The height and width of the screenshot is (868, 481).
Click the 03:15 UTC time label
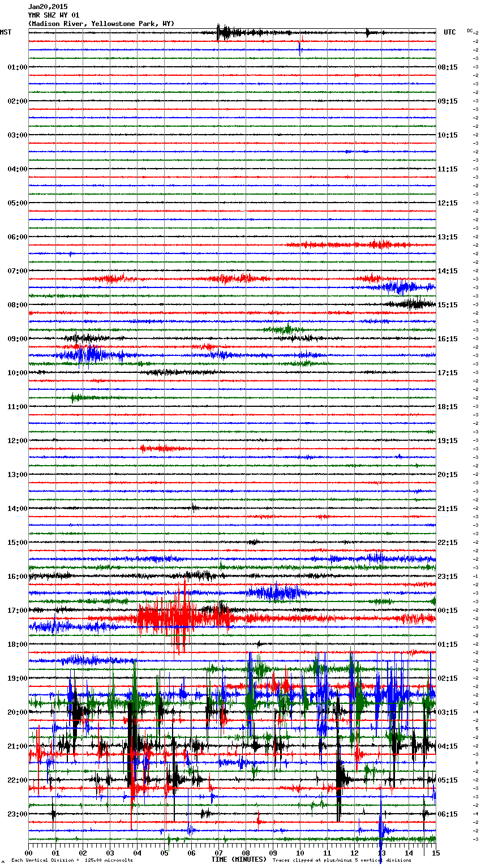tap(448, 712)
